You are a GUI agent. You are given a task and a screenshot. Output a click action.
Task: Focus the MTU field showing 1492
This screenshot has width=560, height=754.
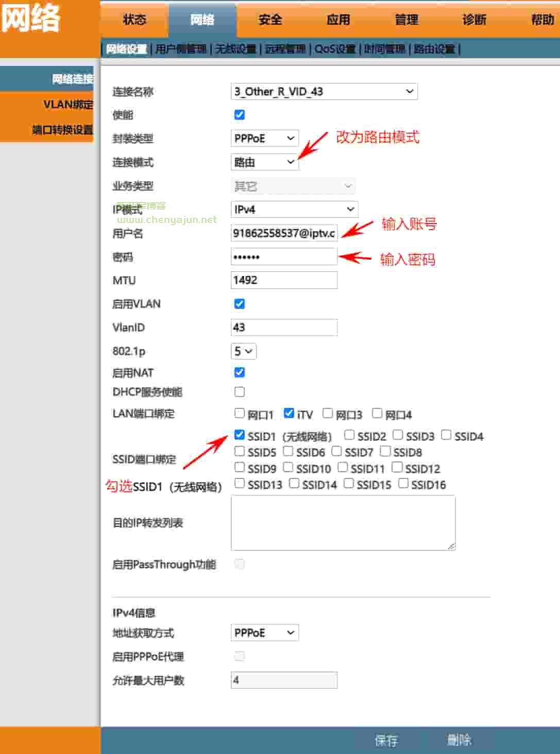pyautogui.click(x=284, y=280)
